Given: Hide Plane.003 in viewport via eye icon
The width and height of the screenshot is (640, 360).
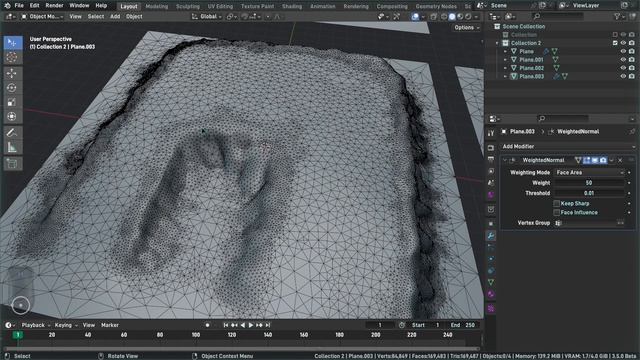Looking at the screenshot, I should [623, 76].
